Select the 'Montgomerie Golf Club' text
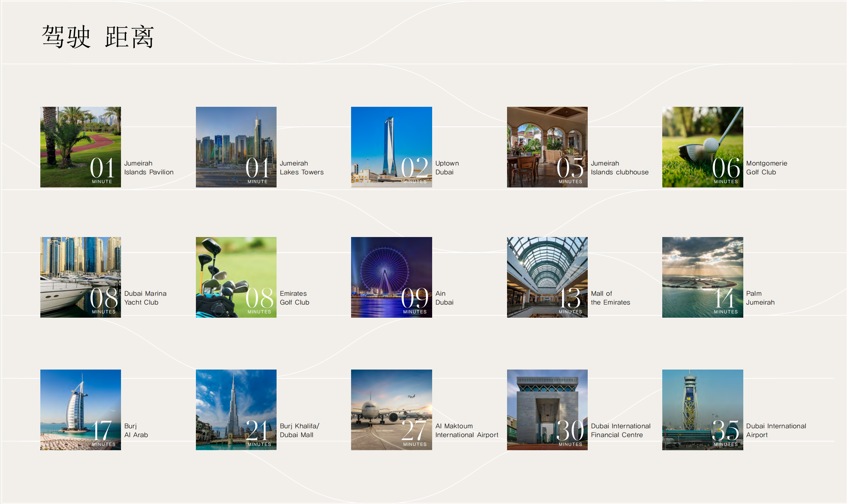 (767, 168)
